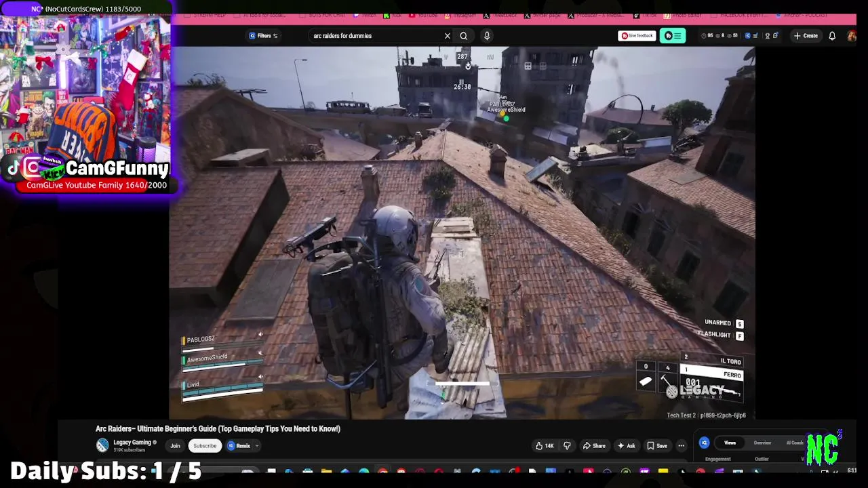Viewport: 868px width, 488px height.
Task: Open the three-dot more actions menu
Action: 681,446
